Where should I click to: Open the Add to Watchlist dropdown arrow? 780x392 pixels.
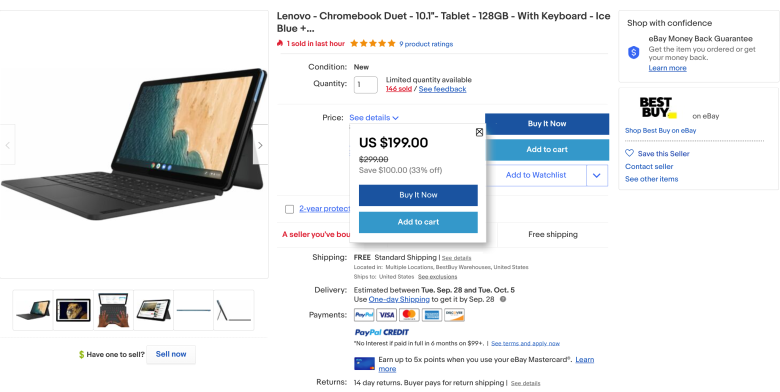click(x=597, y=175)
